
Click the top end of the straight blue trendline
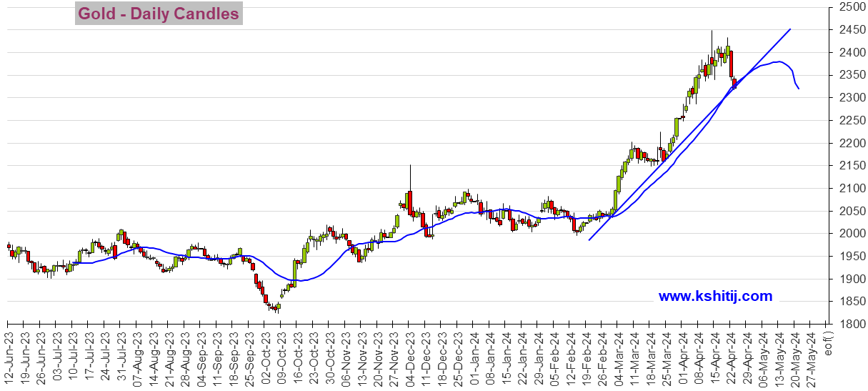pyautogui.click(x=789, y=30)
